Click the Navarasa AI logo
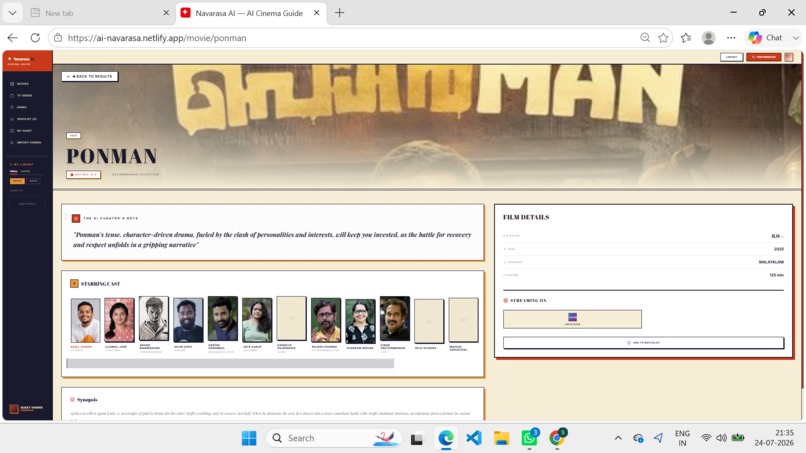 click(x=21, y=61)
